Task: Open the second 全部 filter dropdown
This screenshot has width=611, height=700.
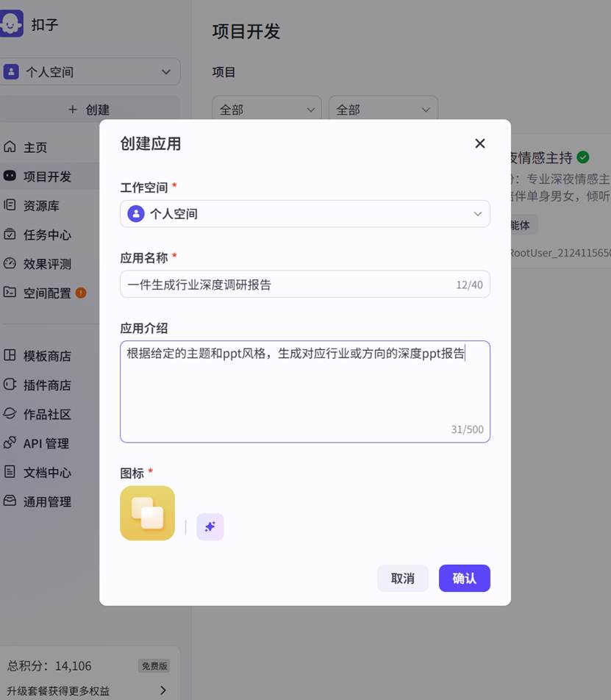Action: pyautogui.click(x=383, y=110)
